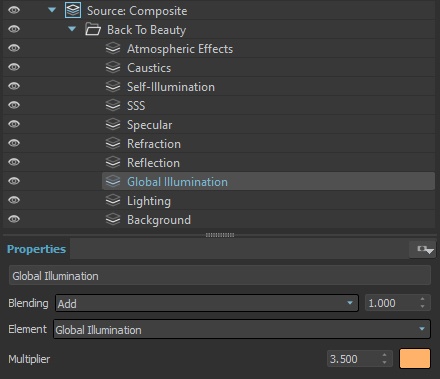The width and height of the screenshot is (440, 379).
Task: Click the Source: Composite layers icon
Action: pyautogui.click(x=73, y=10)
